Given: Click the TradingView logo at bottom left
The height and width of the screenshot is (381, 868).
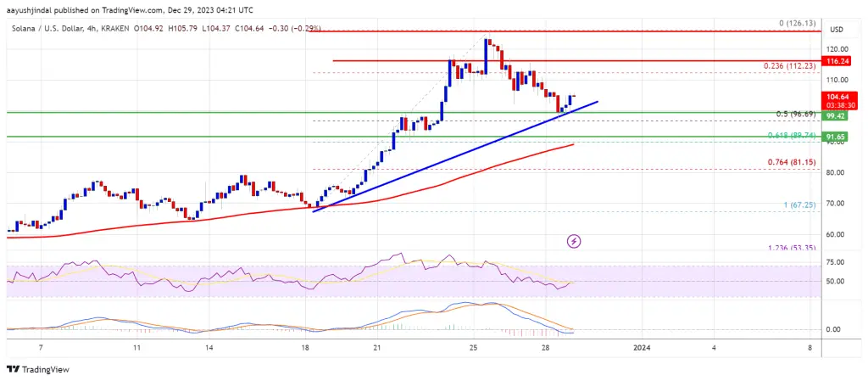Looking at the screenshot, I should pyautogui.click(x=37, y=369).
